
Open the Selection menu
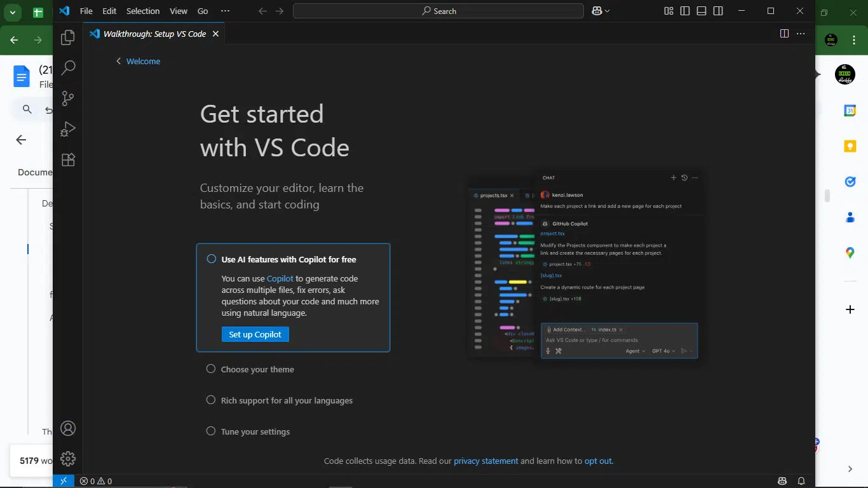pyautogui.click(x=143, y=11)
